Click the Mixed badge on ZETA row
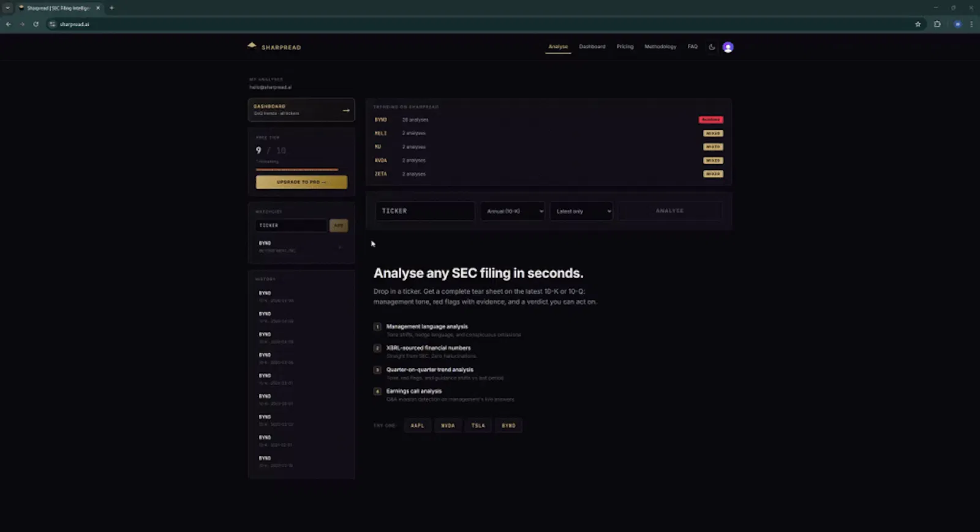980x532 pixels. 713,174
